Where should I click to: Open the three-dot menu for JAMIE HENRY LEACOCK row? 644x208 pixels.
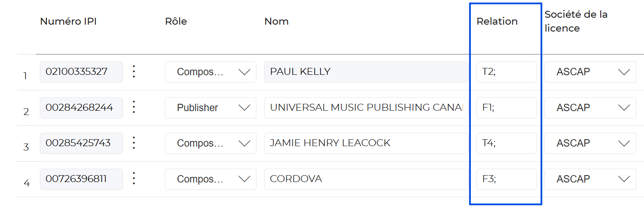click(134, 143)
